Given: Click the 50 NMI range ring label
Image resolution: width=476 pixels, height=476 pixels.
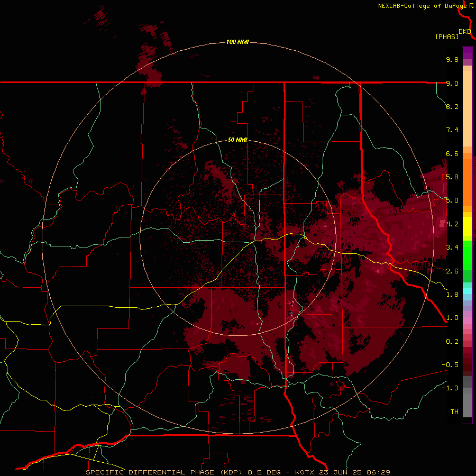Looking at the screenshot, I should pos(237,140).
